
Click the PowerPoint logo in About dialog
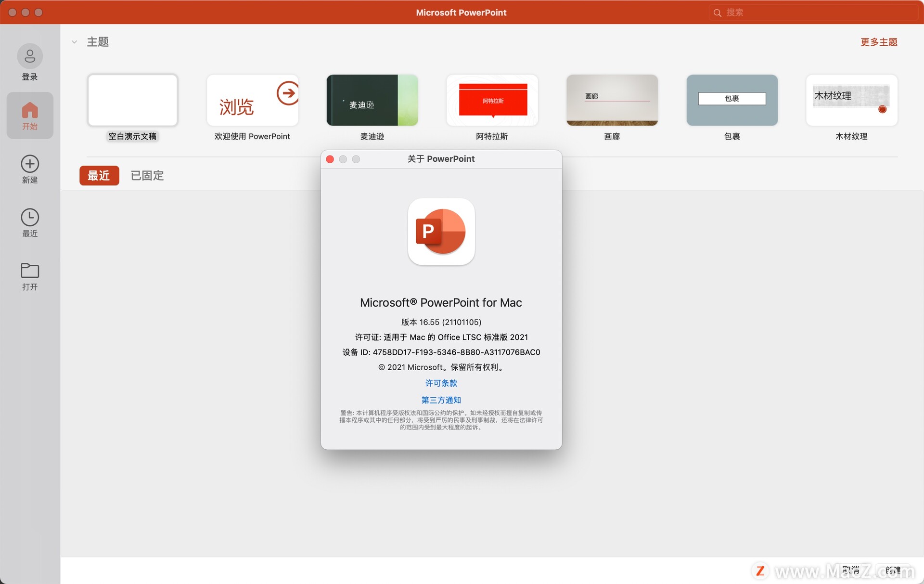(441, 232)
